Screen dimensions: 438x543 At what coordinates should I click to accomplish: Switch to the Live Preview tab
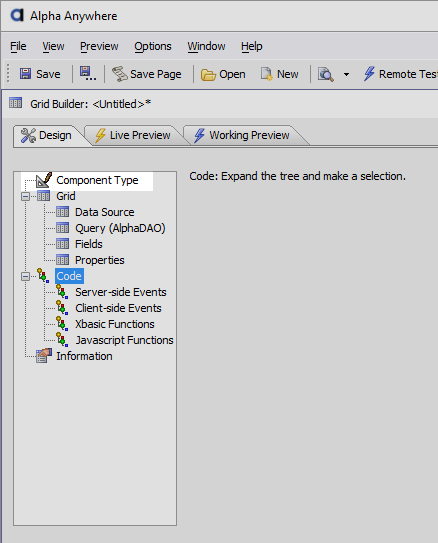133,135
